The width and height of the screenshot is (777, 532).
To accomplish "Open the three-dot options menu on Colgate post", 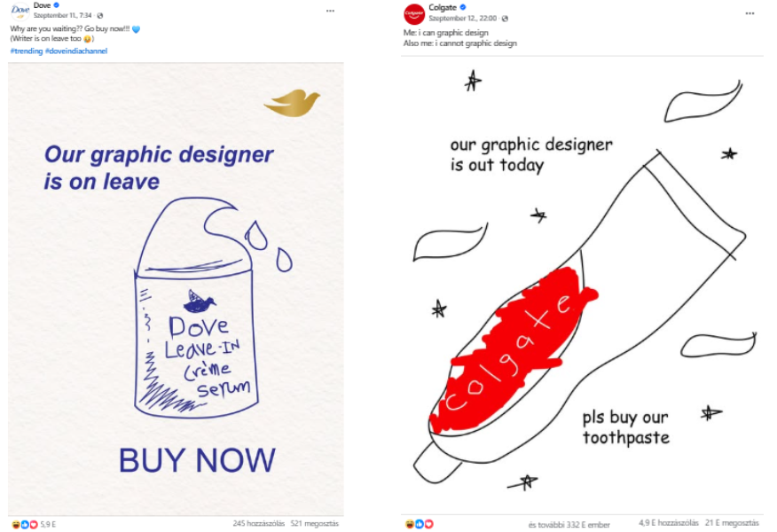I will [750, 13].
